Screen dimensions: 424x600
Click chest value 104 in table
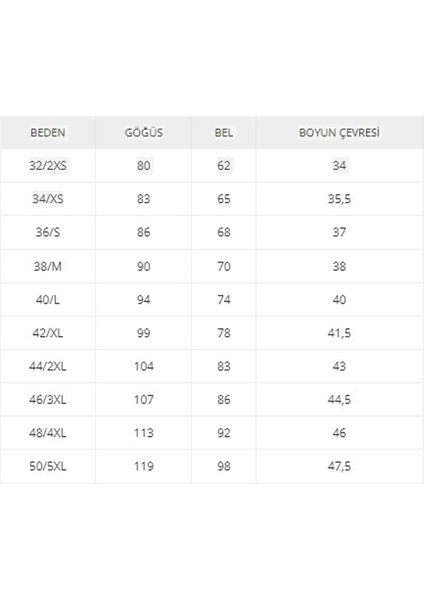pyautogui.click(x=144, y=366)
